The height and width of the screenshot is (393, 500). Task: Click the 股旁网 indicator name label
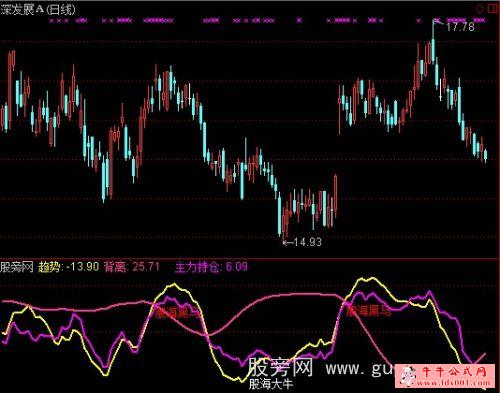coord(17,267)
